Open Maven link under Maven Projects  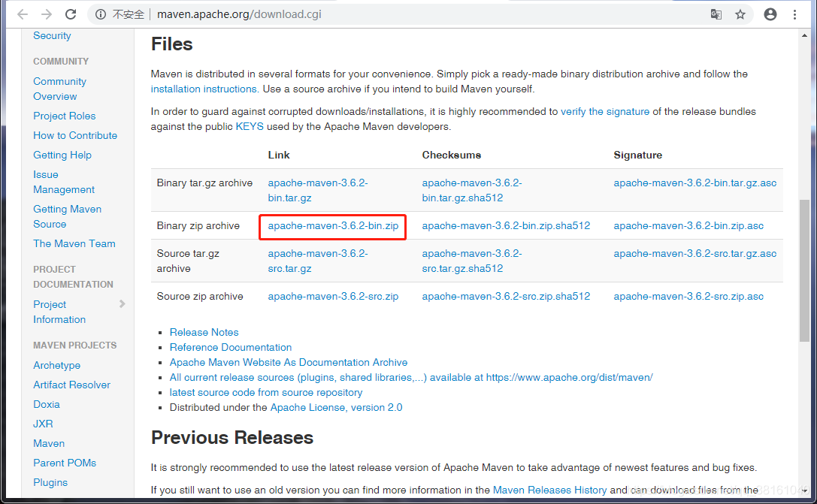coord(49,444)
